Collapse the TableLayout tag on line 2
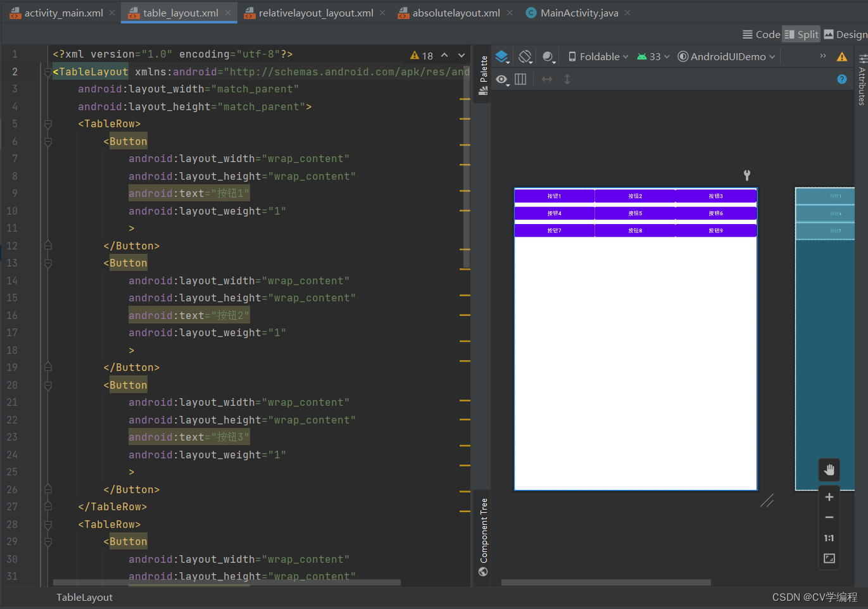Screen dimensions: 868x609 click(48, 72)
